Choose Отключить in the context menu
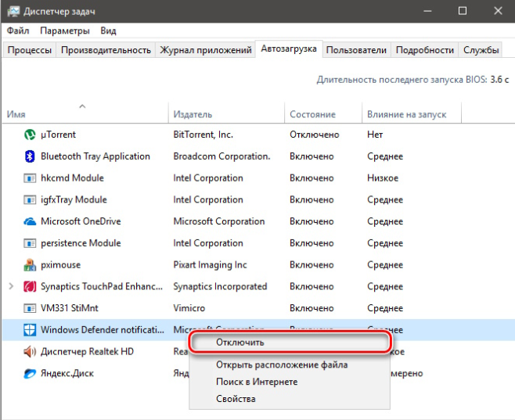515x420 pixels. pyautogui.click(x=240, y=343)
